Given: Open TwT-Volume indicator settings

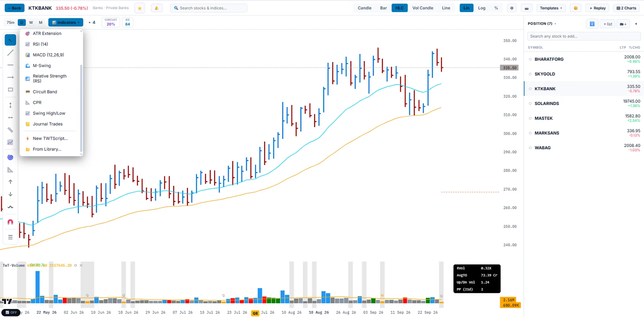Looking at the screenshot, I should (75, 266).
